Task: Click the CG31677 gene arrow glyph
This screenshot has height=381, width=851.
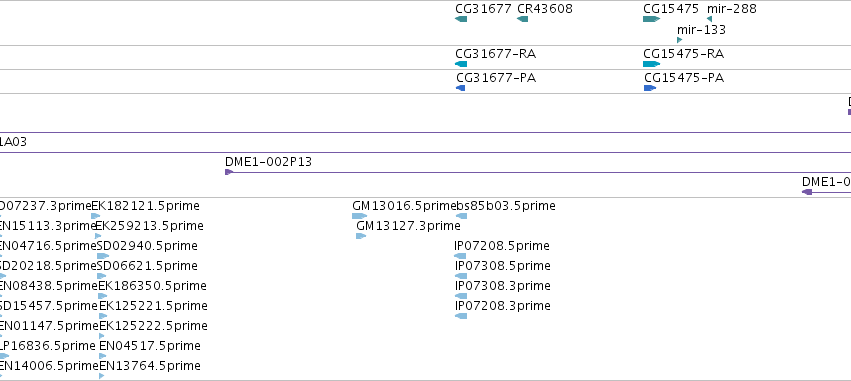Action: (461, 19)
